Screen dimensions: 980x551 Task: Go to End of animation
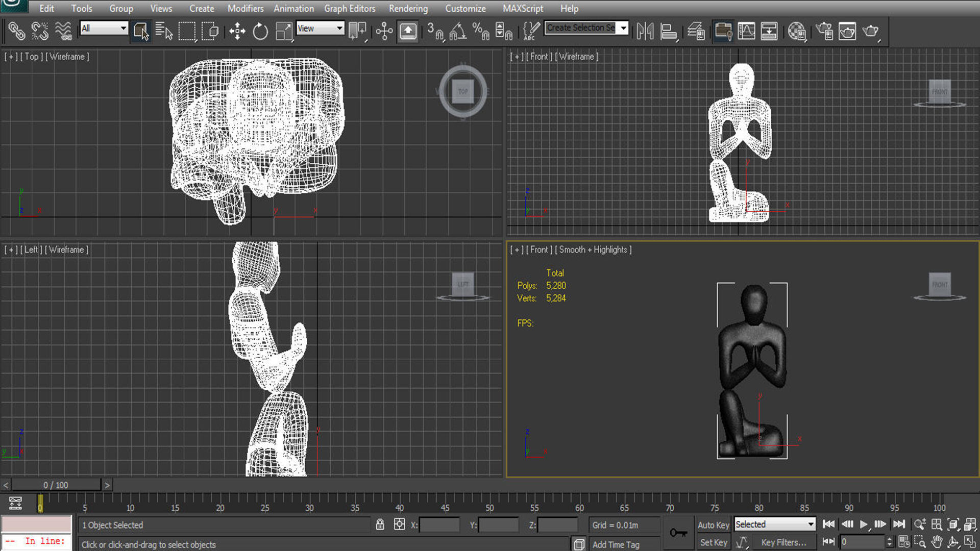click(899, 524)
